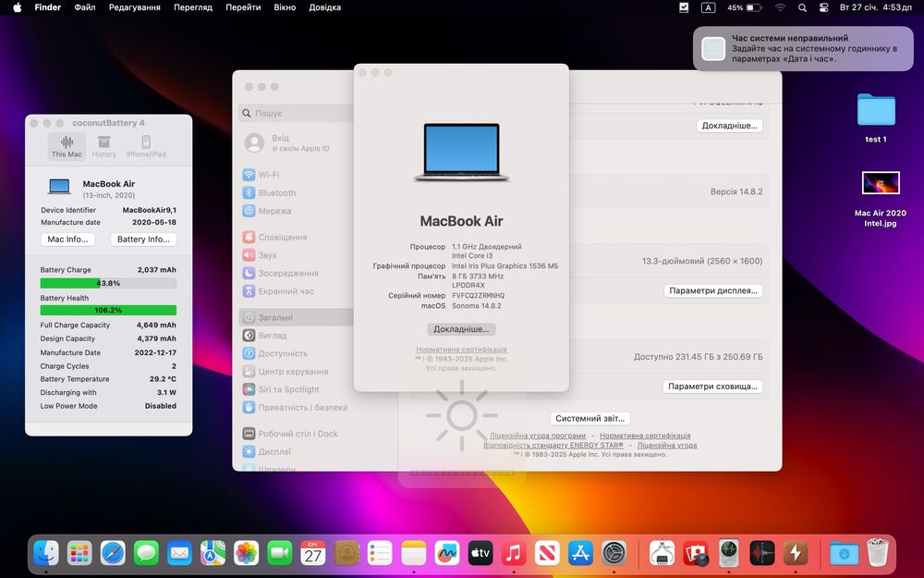924x578 pixels.
Task: Click the date and time in menu bar
Action: pyautogui.click(x=875, y=7)
